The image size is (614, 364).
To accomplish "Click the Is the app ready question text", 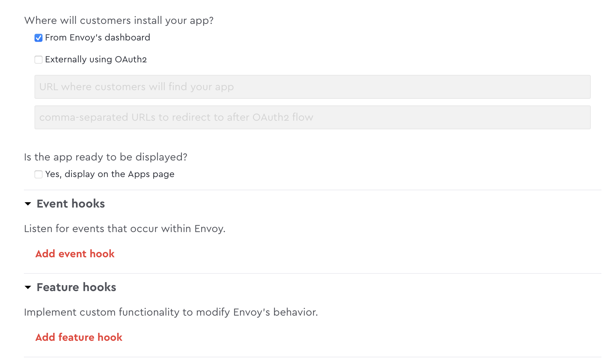I will [106, 157].
